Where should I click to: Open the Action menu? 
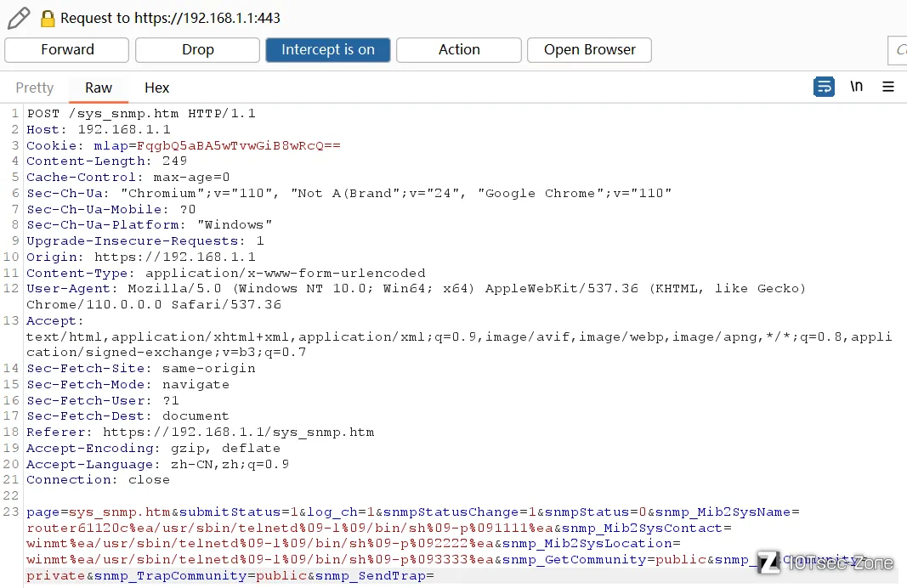tap(459, 50)
